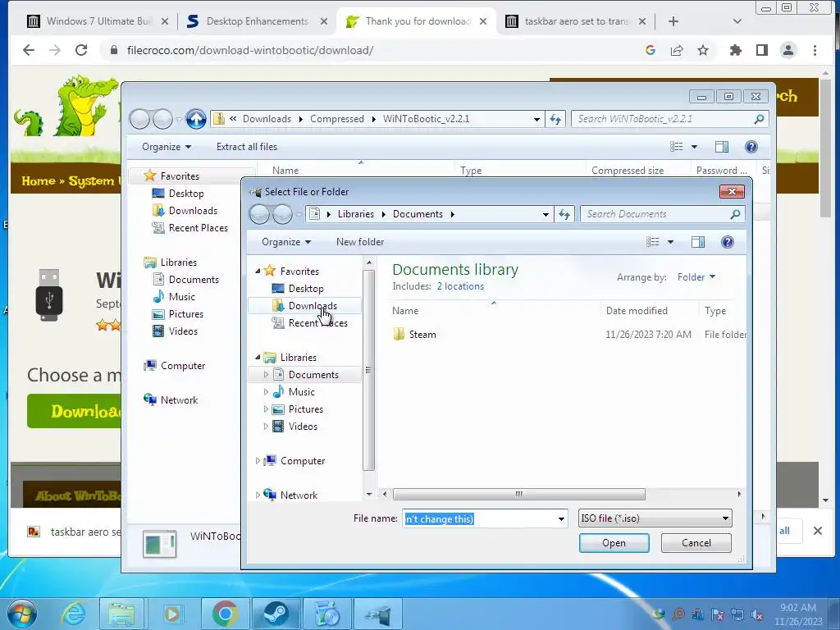Open the ISO file type dropdown

pyautogui.click(x=655, y=518)
